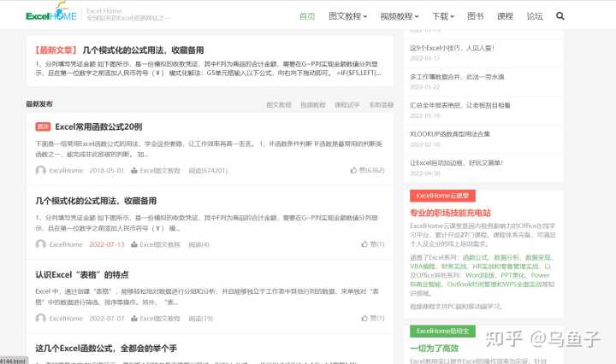Image resolution: width=616 pixels, height=364 pixels.
Task: Open author avatar on 2022-07-07 post
Action: 41,318
